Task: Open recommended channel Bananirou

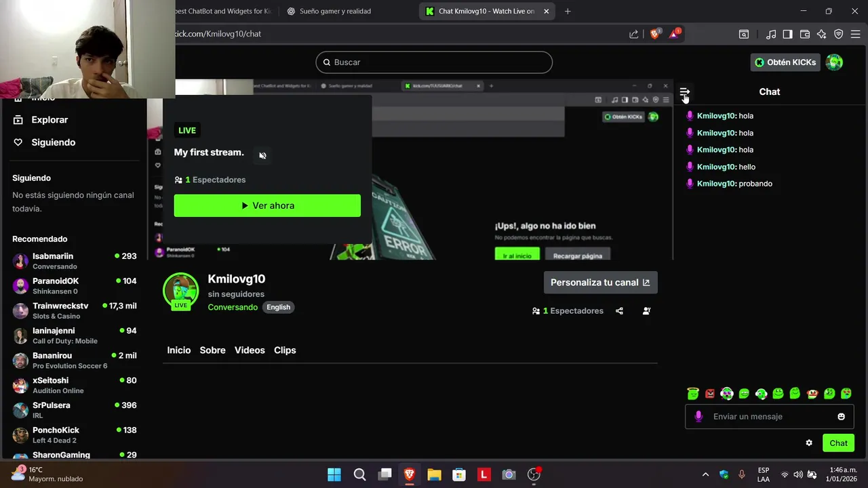Action: coord(75,361)
